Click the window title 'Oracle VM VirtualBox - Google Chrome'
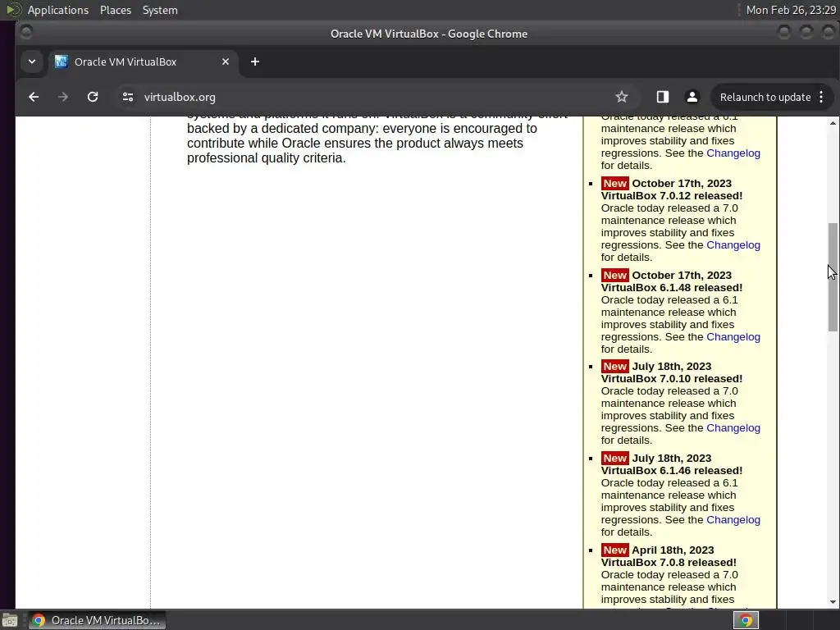 click(428, 34)
